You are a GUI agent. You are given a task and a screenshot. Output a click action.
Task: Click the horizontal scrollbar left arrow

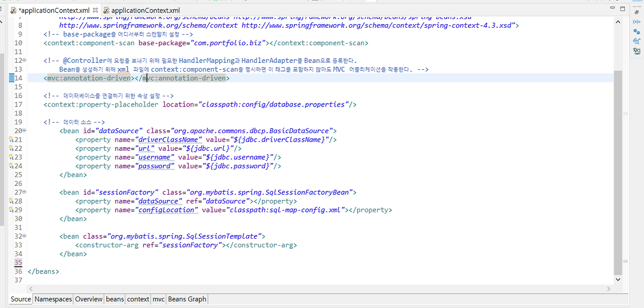pyautogui.click(x=31, y=288)
